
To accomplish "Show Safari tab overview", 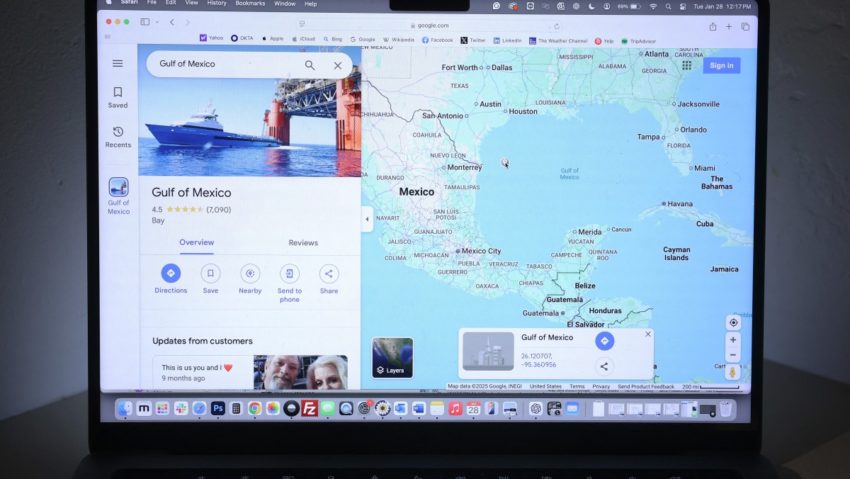I will point(745,27).
